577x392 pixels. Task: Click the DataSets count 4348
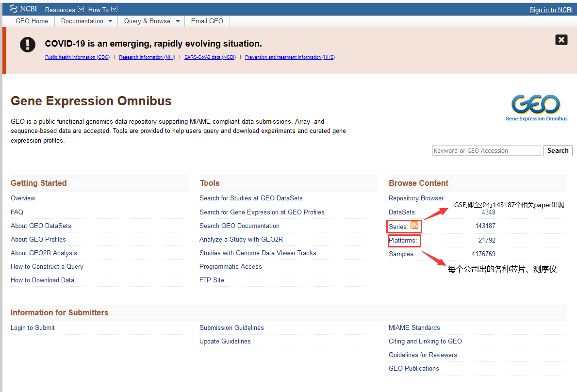point(488,212)
